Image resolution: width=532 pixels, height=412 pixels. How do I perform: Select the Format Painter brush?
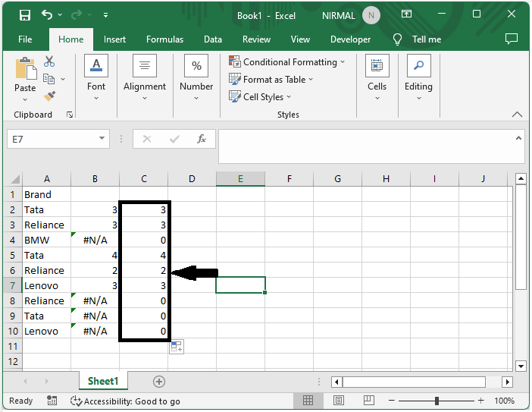49,96
